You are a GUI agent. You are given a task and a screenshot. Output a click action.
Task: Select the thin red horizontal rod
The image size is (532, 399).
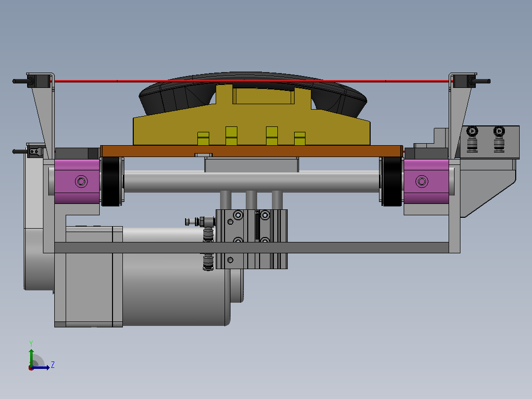[x=251, y=81]
